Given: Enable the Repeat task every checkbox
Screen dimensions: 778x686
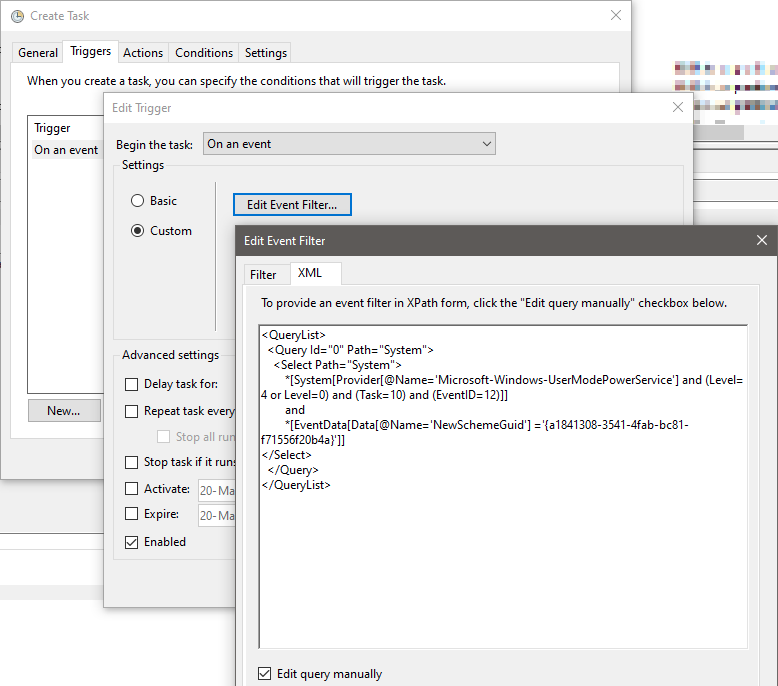Looking at the screenshot, I should coord(131,411).
